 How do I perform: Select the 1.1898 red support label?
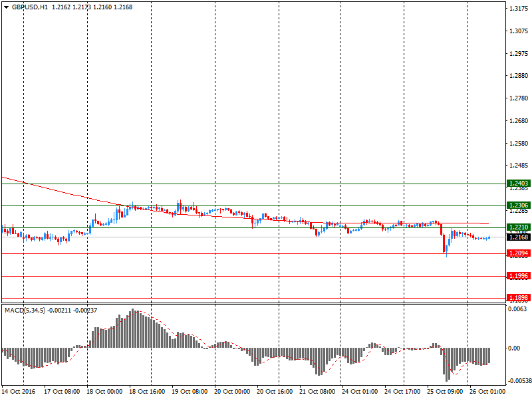point(519,298)
